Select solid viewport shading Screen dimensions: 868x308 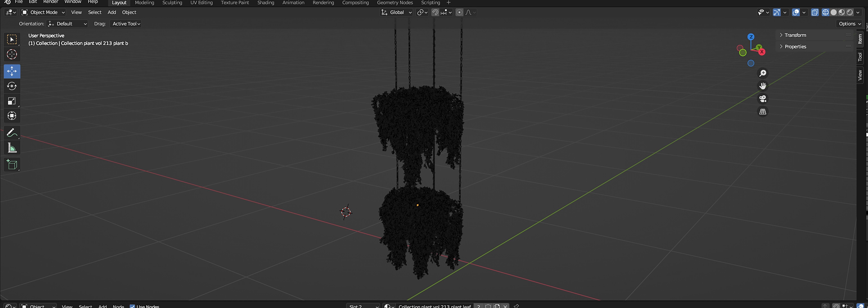pyautogui.click(x=834, y=13)
